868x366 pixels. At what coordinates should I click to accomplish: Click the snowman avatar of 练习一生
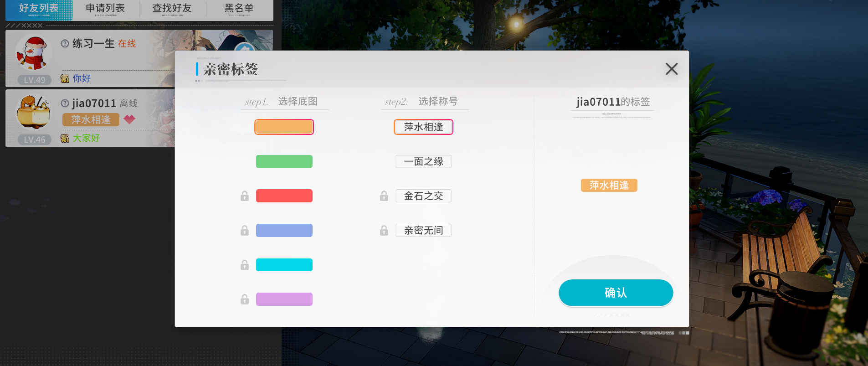coord(33,54)
